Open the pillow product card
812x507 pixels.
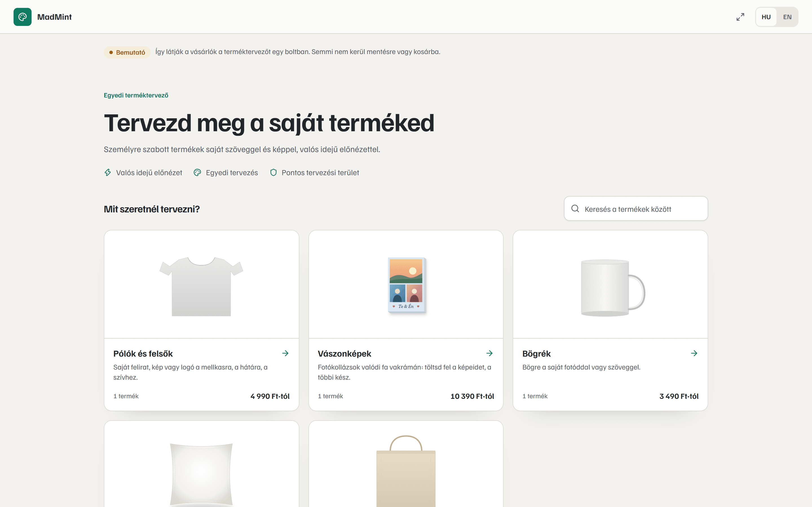(x=201, y=464)
